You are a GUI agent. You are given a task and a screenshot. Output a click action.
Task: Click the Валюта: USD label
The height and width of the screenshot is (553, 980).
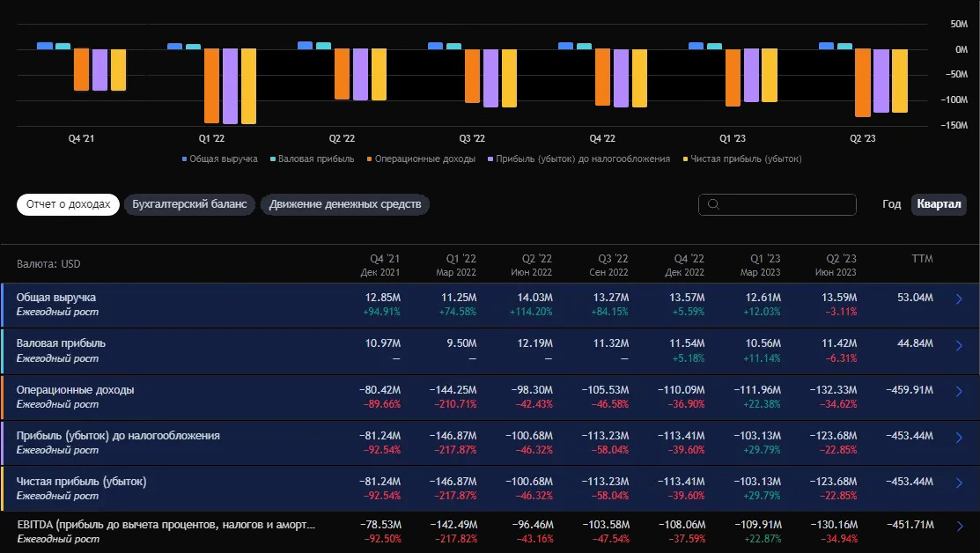click(48, 263)
